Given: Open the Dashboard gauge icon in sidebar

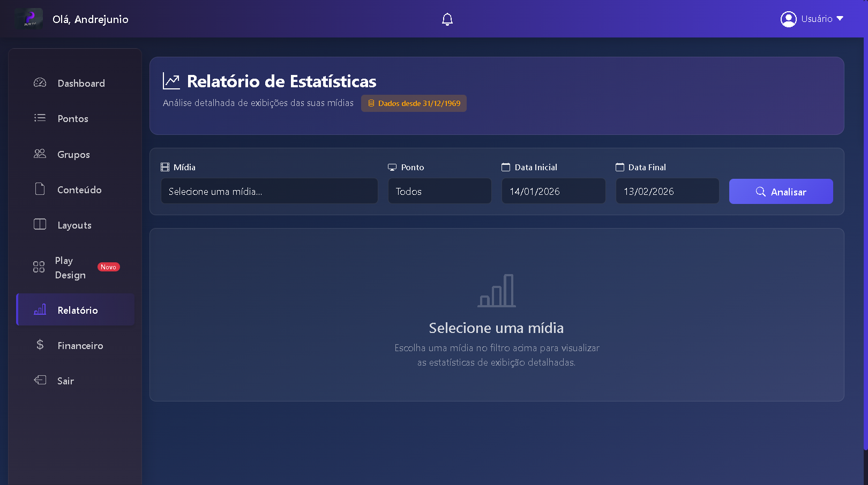Looking at the screenshot, I should (x=40, y=83).
